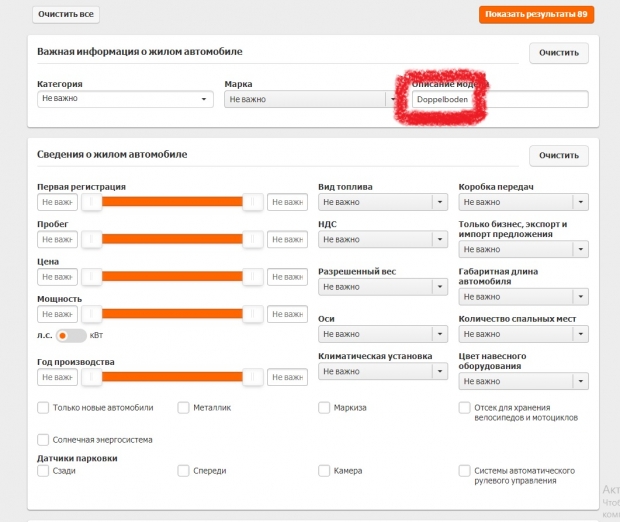Check the 'Камера' parking sensor checkbox
The image size is (620, 522).
point(325,470)
